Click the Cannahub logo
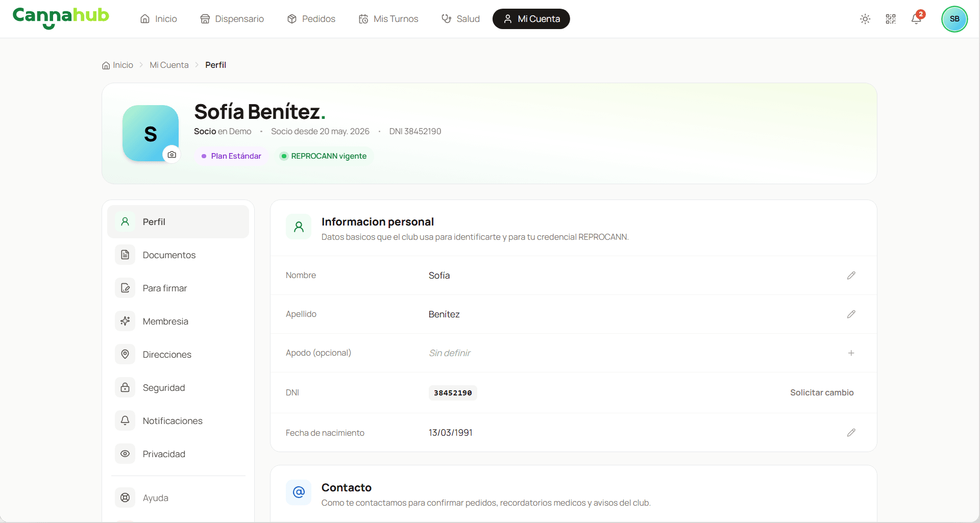Viewport: 980px width, 523px height. tap(61, 18)
